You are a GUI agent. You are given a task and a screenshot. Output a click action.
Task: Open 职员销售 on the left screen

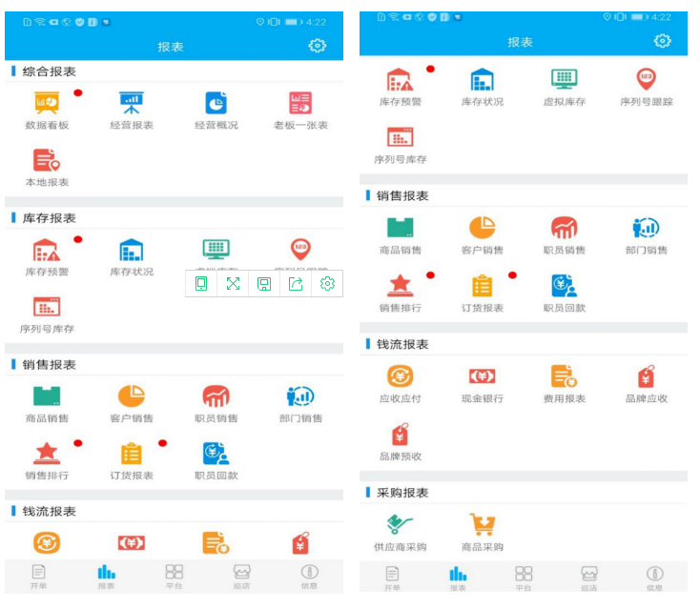[x=216, y=404]
